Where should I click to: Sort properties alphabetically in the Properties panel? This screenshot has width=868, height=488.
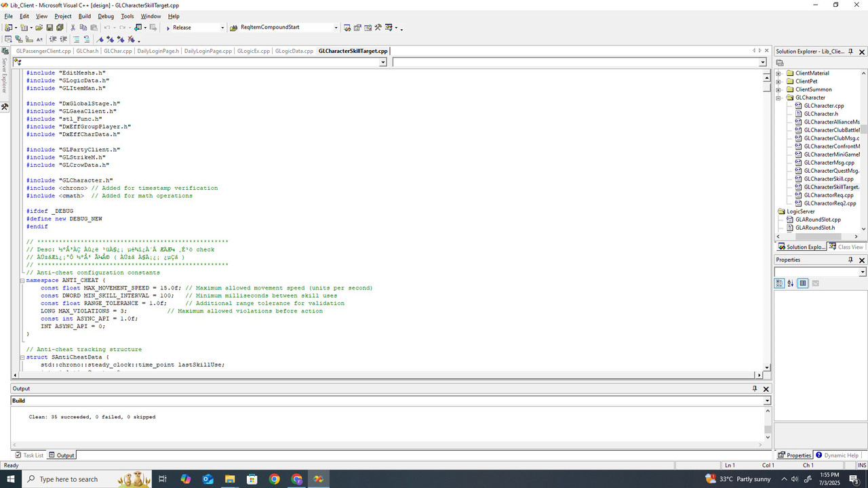click(x=789, y=283)
